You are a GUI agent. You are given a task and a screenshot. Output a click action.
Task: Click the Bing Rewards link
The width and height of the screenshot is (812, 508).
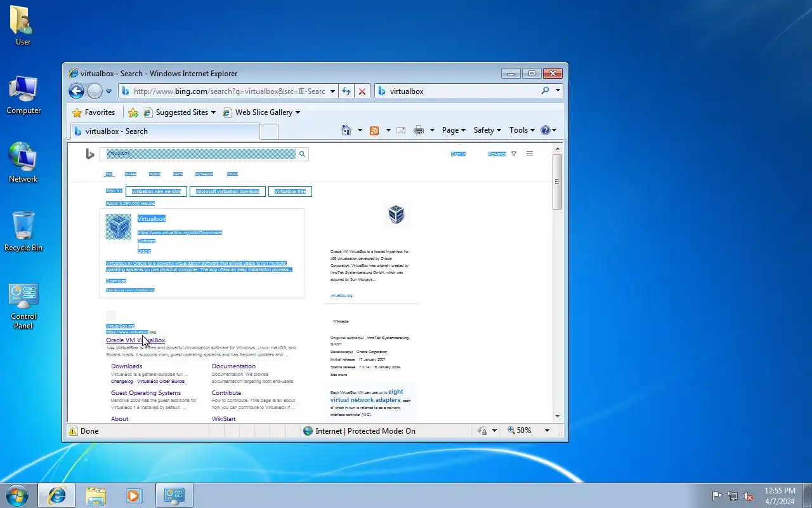[497, 154]
